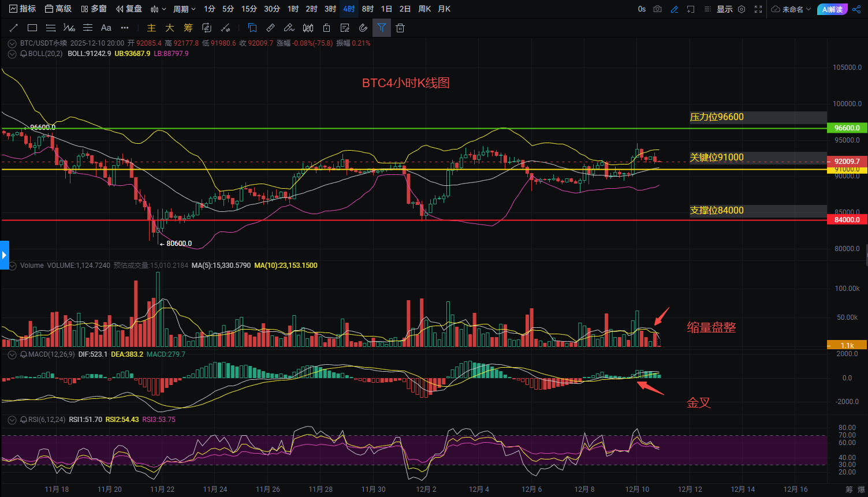
Task: Click the blue bookmark layers icon
Action: pyautogui.click(x=252, y=28)
